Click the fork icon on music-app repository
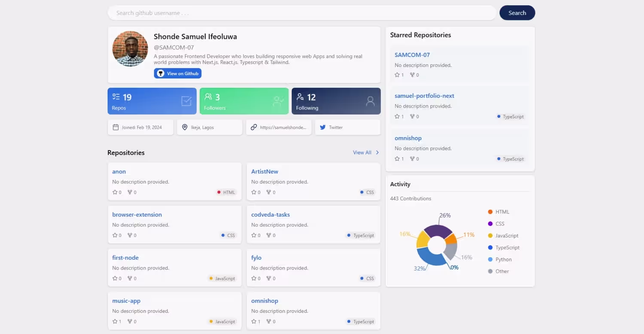The image size is (644, 334). [x=130, y=322]
